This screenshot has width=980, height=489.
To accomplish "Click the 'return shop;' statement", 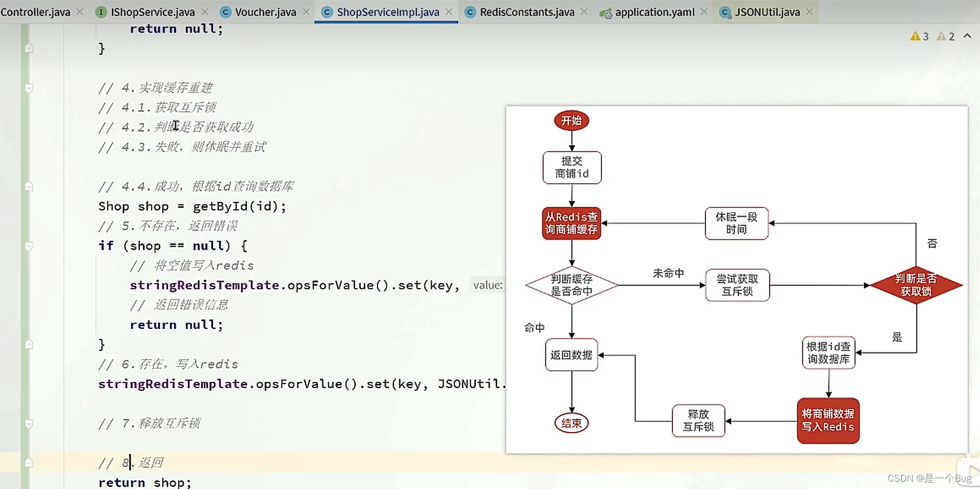I will tap(145, 482).
